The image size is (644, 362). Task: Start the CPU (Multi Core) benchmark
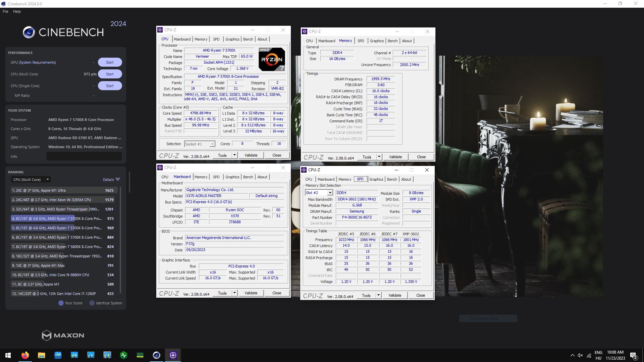pos(110,74)
